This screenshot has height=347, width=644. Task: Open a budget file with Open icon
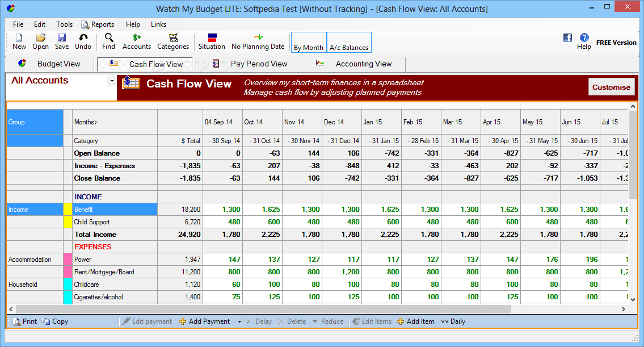pos(40,42)
